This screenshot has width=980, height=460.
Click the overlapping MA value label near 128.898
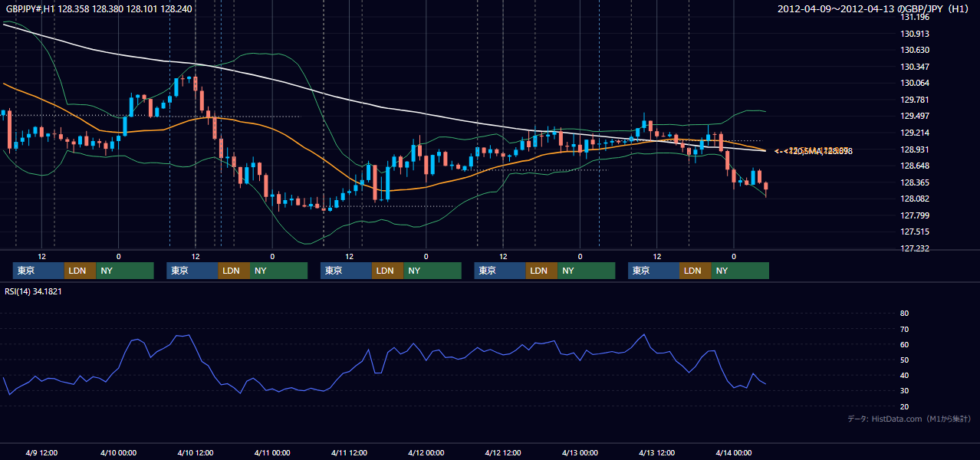click(813, 151)
